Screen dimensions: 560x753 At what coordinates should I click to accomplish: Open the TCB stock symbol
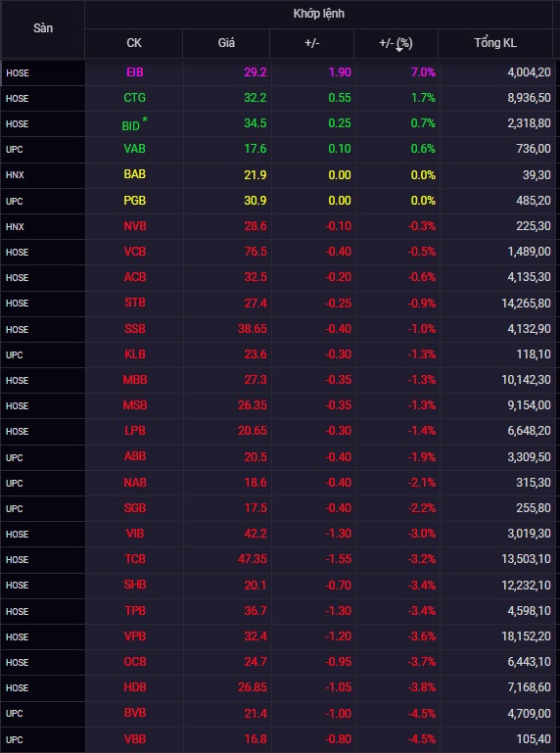coord(134,559)
